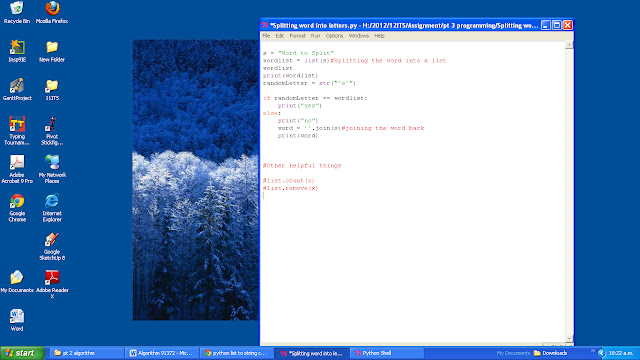Click the Windows Start button
Viewport: 640px width, 360px height.
click(22, 353)
